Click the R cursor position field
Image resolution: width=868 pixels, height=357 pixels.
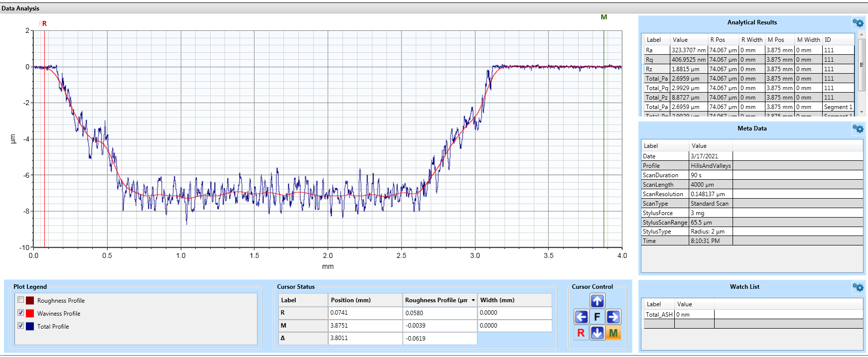(365, 313)
